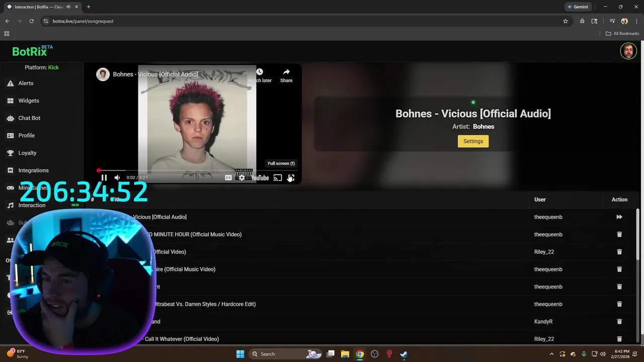Screen dimensions: 644x362
Task: Open OBS Studio from the taskbar
Action: (x=374, y=354)
